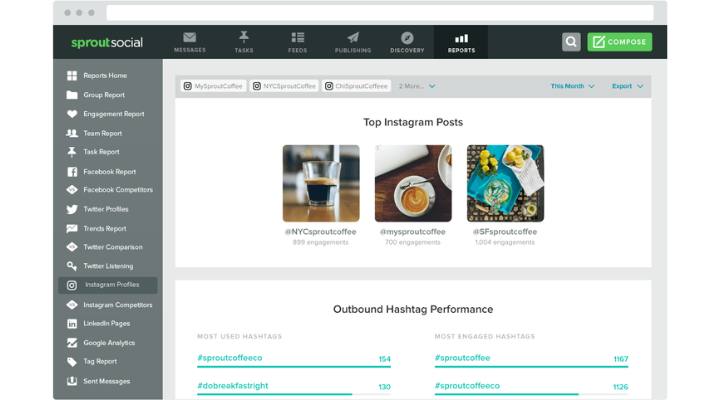Screen dimensions: 720x400
Task: Open Discovery compass icon
Action: (407, 38)
